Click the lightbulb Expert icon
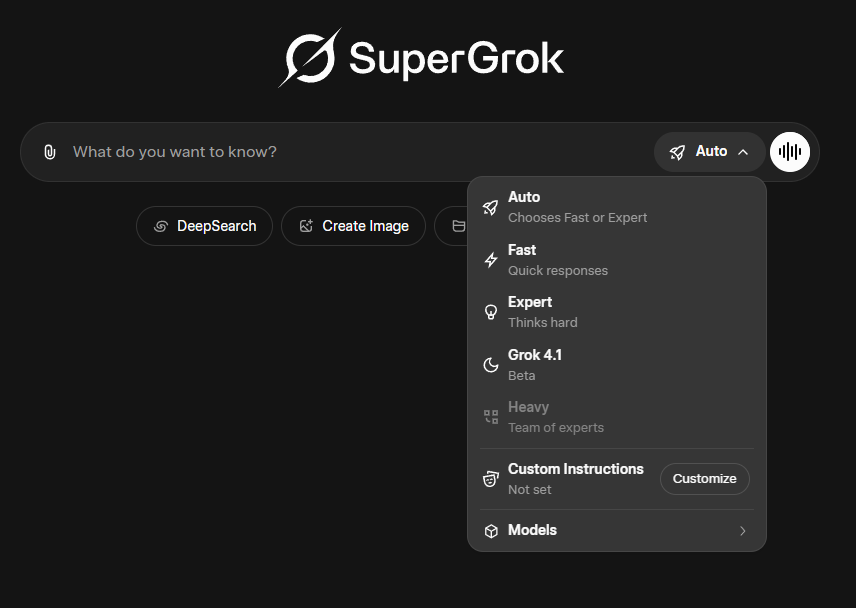 pos(491,312)
